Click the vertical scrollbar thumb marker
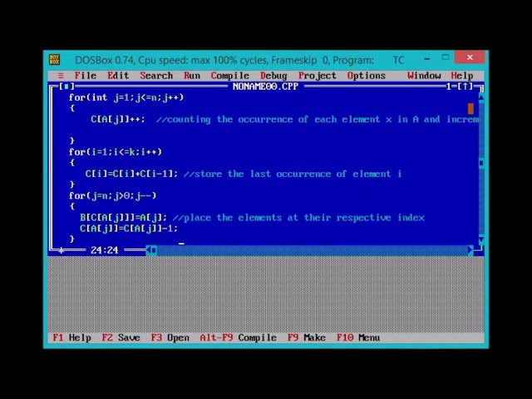 tap(481, 163)
